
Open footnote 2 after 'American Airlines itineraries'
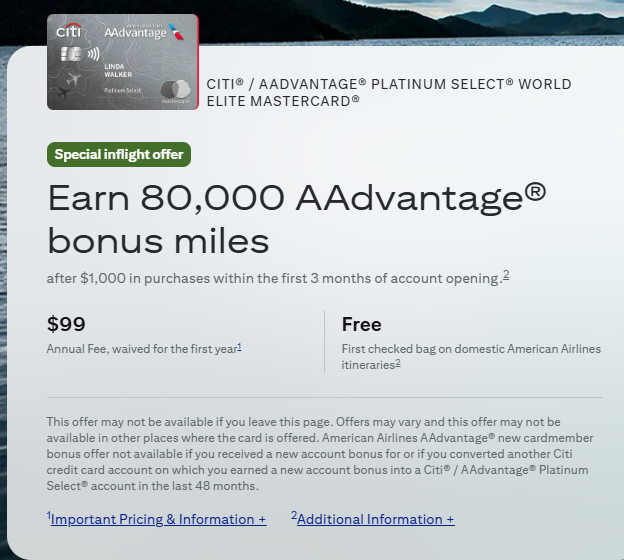click(397, 362)
